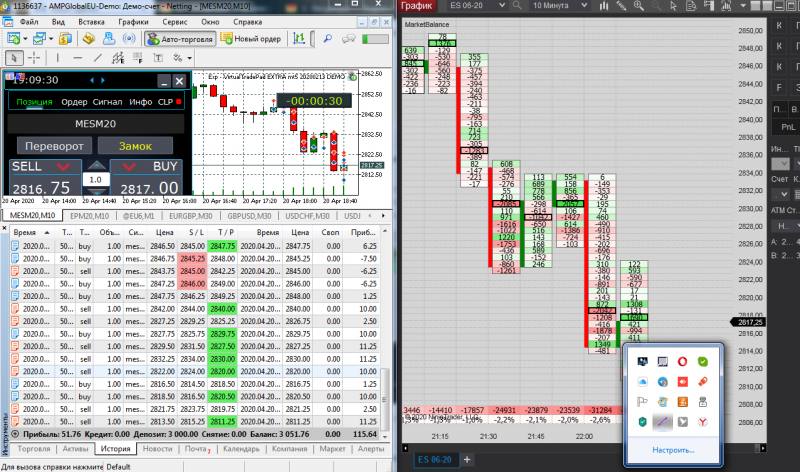Open the search magnifier in MetaTrader
Viewport: 800px width, 472px height.
(328, 39)
